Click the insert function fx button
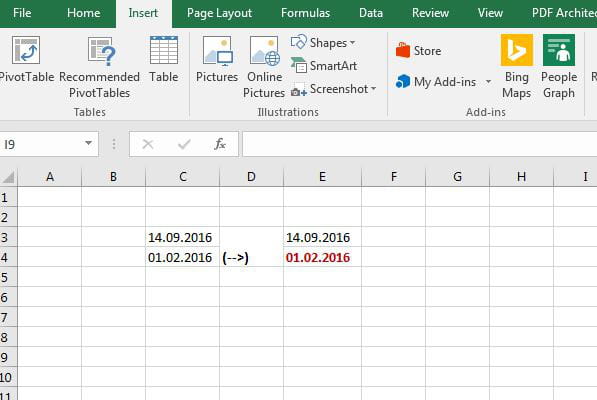Screen dimensions: 597x400 tap(220, 144)
